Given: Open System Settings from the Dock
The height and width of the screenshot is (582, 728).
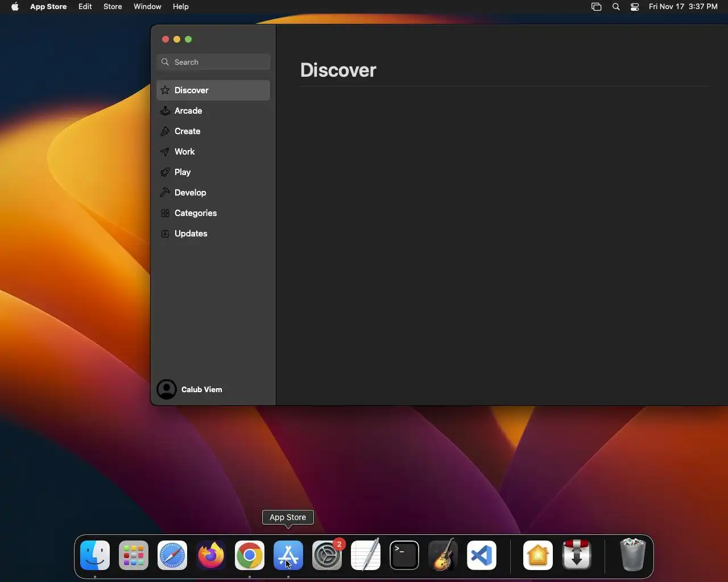Looking at the screenshot, I should pos(327,555).
